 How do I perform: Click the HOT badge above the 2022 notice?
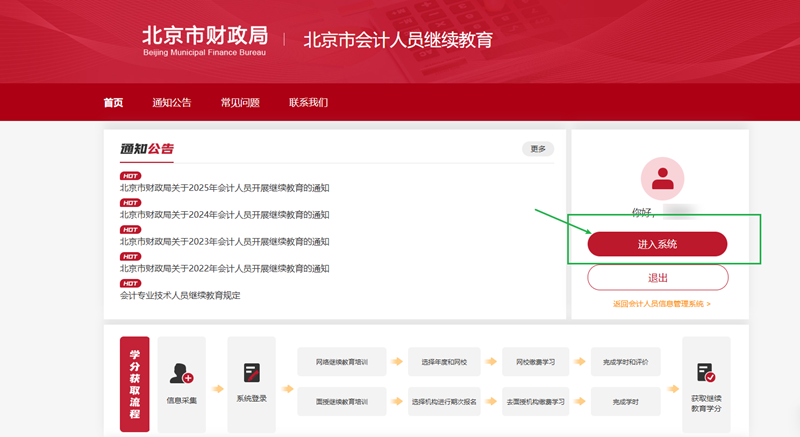[x=131, y=256]
